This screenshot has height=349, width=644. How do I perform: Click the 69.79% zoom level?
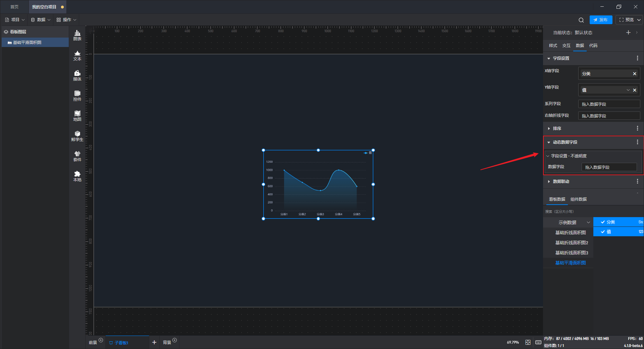point(513,343)
